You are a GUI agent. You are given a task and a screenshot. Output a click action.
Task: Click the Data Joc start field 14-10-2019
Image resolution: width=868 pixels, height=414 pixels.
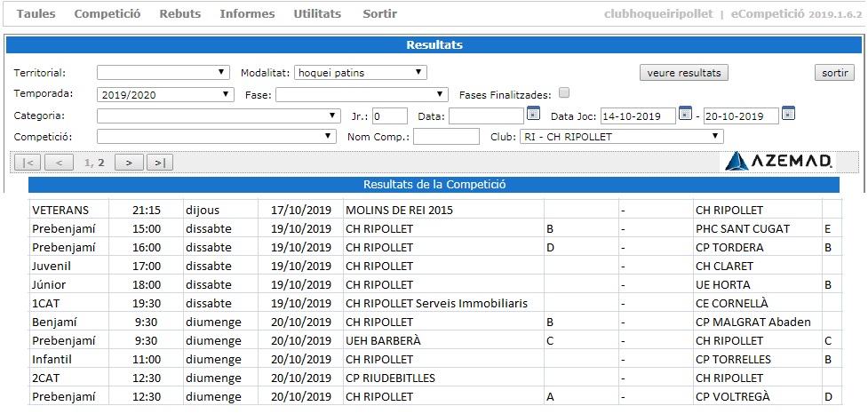click(638, 115)
